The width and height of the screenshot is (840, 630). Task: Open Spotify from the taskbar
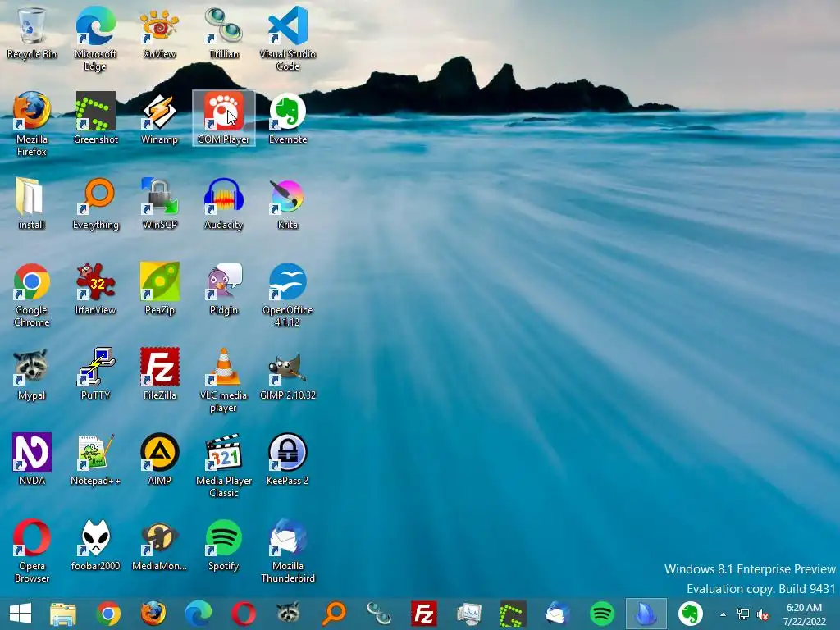(x=601, y=614)
